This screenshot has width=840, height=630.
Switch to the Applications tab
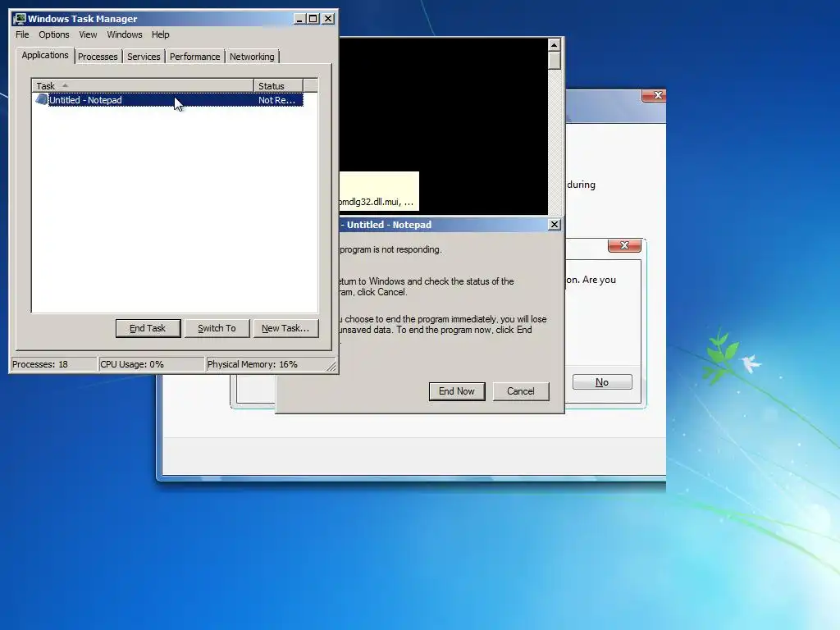(x=45, y=55)
